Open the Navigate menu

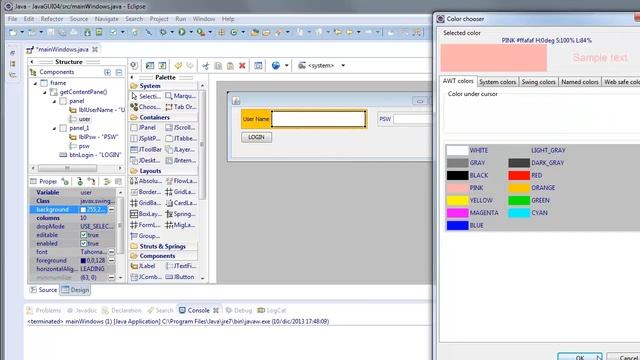(x=107, y=19)
